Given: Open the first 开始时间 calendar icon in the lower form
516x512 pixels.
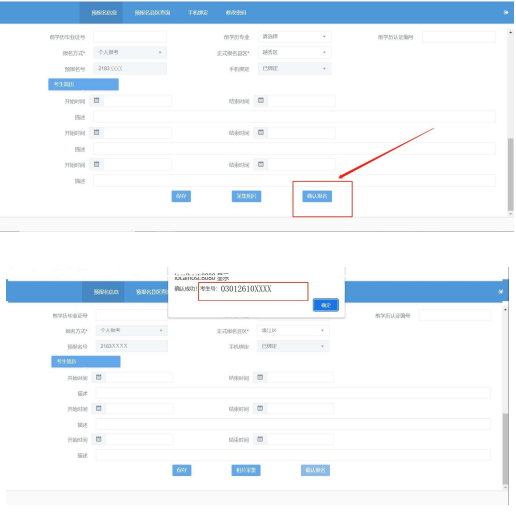Looking at the screenshot, I should 99,377.
